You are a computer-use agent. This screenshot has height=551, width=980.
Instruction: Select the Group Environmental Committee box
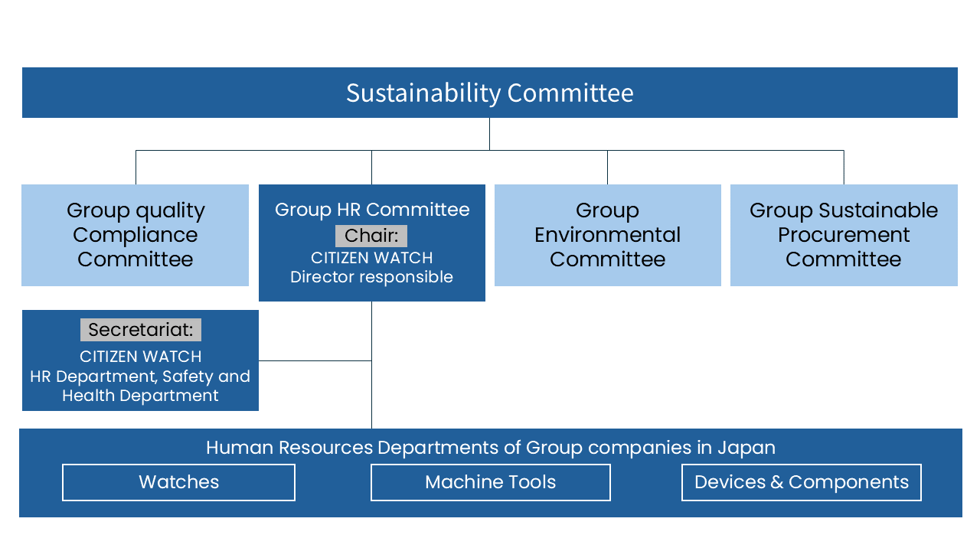[608, 235]
